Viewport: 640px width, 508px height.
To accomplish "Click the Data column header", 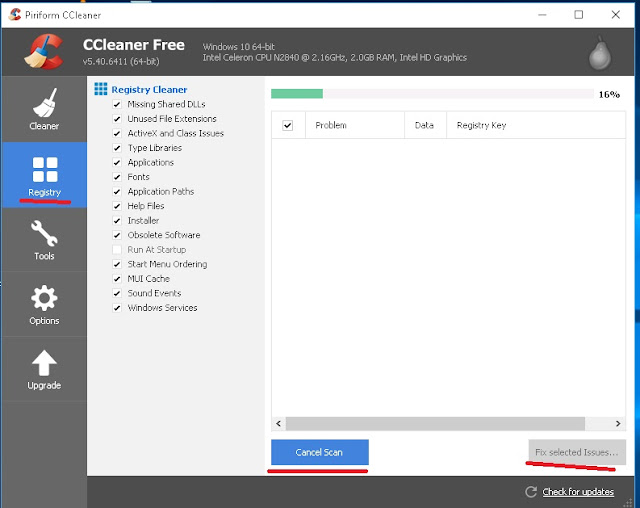I will 425,125.
